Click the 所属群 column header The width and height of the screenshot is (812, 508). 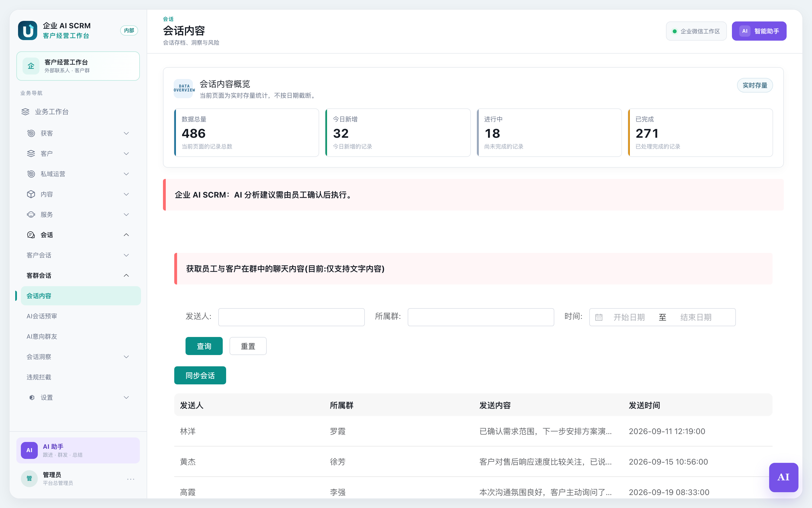pos(341,405)
